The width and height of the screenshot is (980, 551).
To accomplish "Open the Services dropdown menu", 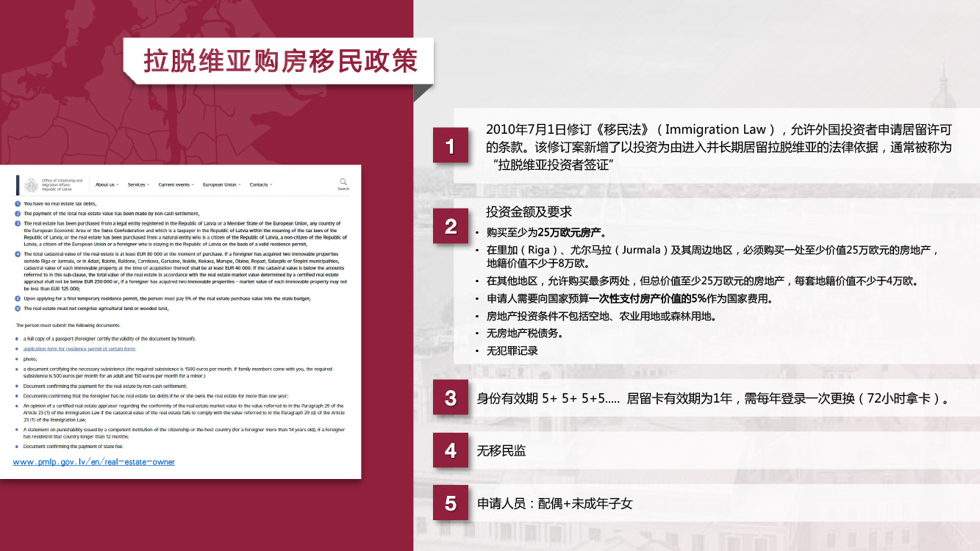I will [138, 184].
